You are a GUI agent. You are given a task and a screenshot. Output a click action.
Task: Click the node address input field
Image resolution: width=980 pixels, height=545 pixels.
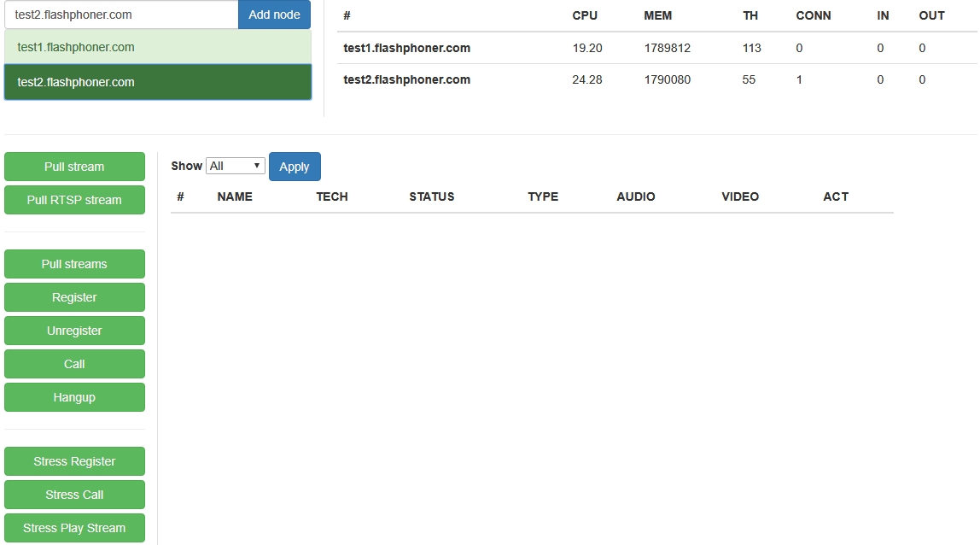tap(120, 15)
